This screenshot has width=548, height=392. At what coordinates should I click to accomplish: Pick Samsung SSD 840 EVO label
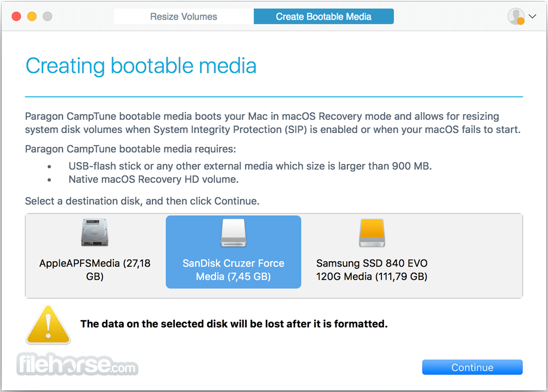372,269
